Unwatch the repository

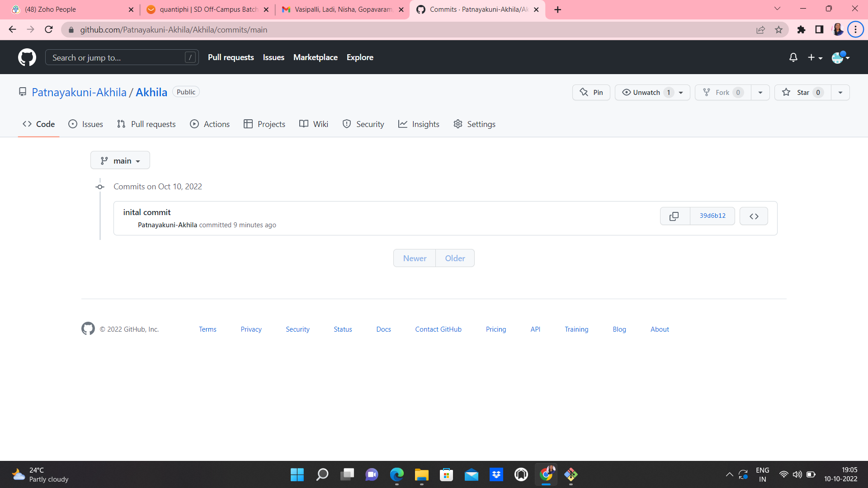pyautogui.click(x=646, y=92)
